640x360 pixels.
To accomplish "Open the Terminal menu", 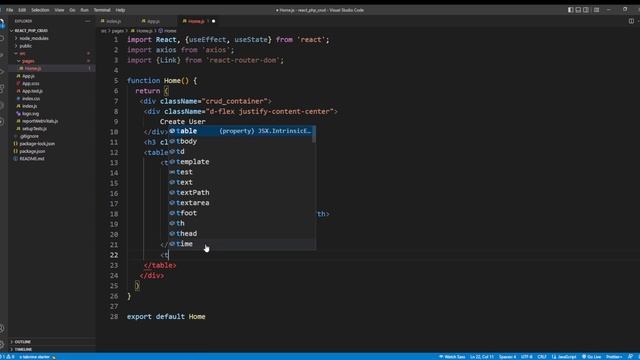I will point(102,10).
